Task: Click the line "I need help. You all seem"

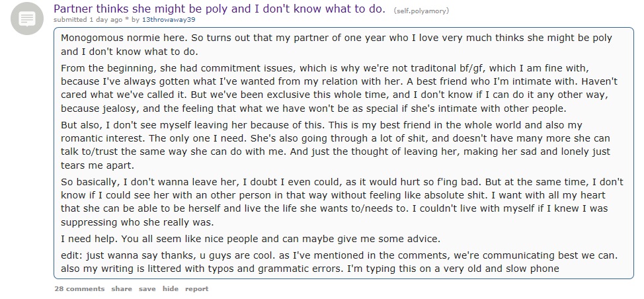Action: 251,239
